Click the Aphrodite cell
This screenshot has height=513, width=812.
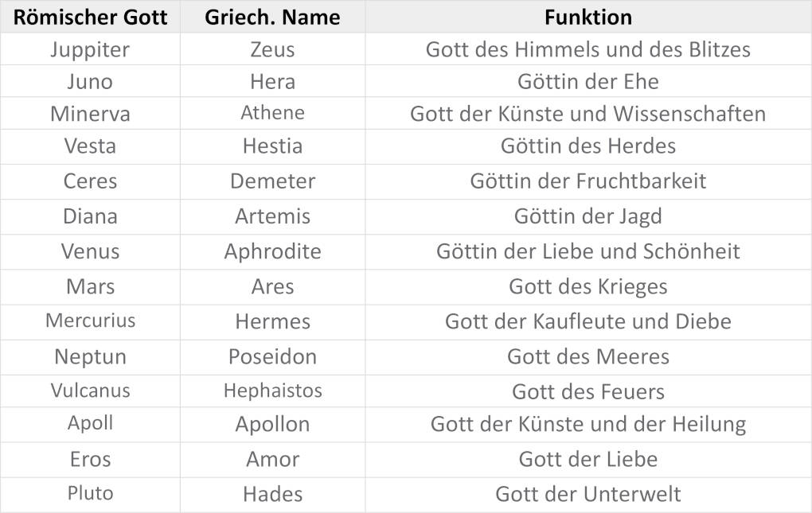click(272, 251)
